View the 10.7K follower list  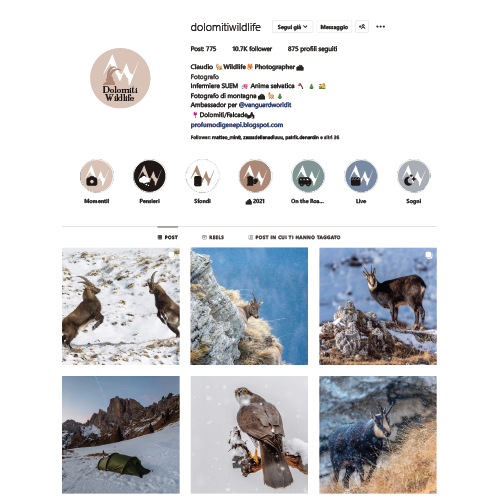pyautogui.click(x=252, y=49)
